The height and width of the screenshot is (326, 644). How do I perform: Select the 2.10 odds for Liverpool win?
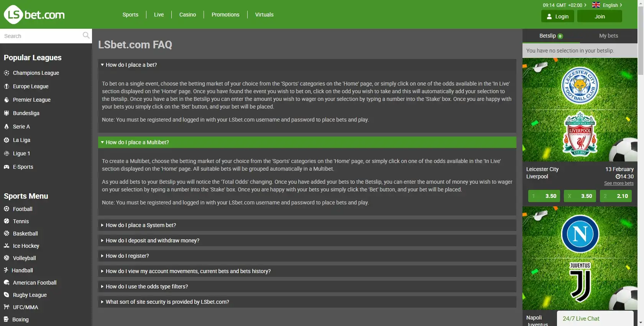pyautogui.click(x=616, y=196)
